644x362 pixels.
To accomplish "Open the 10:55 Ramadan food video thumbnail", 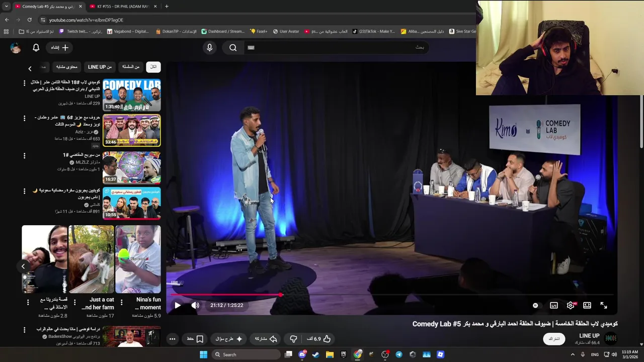I will [x=132, y=204].
